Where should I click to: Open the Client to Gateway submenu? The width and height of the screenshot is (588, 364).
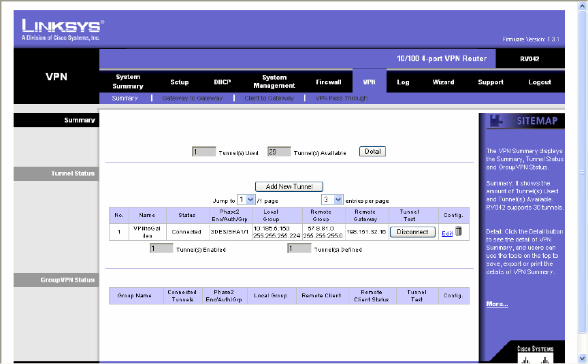tap(269, 98)
